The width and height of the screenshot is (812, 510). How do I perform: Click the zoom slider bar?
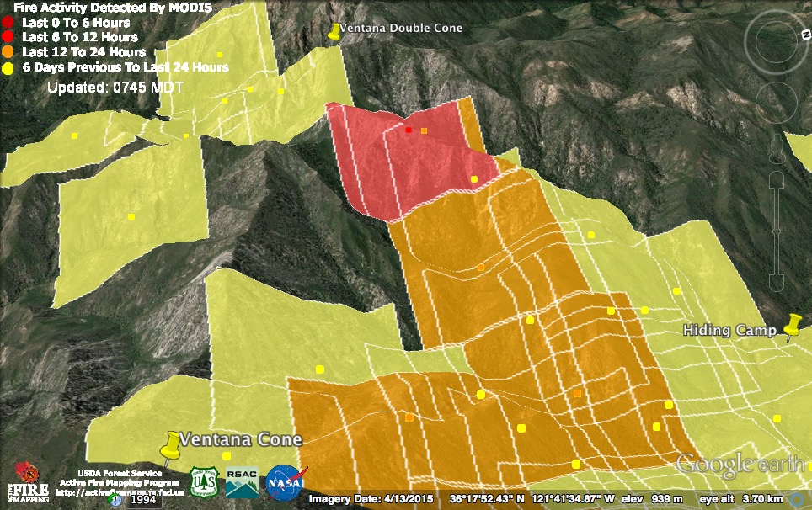776,227
